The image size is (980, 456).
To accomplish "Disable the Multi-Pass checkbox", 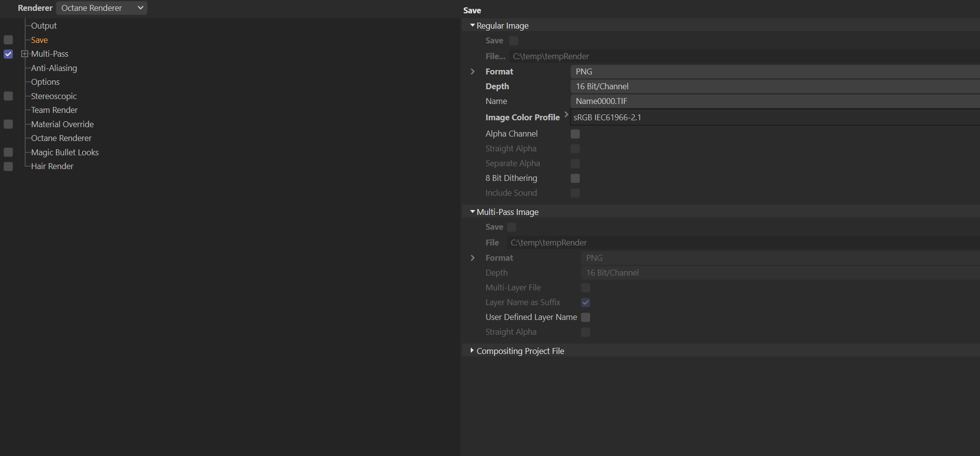I will point(8,54).
